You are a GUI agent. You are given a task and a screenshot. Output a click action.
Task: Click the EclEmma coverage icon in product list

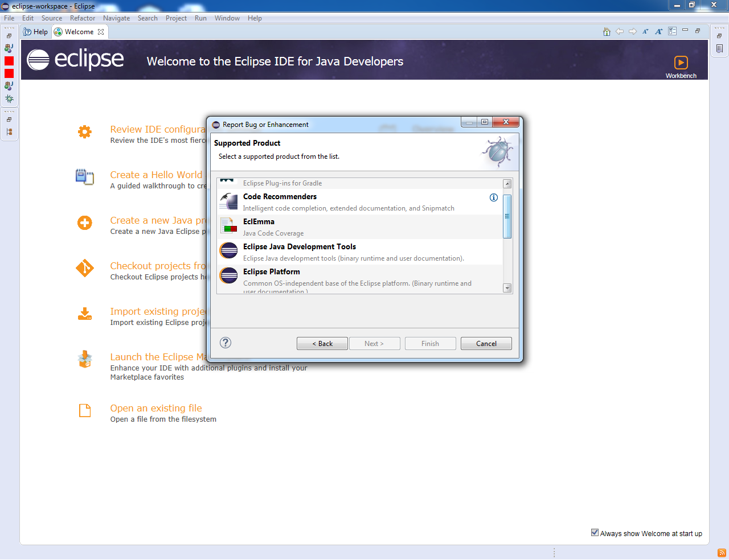(x=229, y=226)
